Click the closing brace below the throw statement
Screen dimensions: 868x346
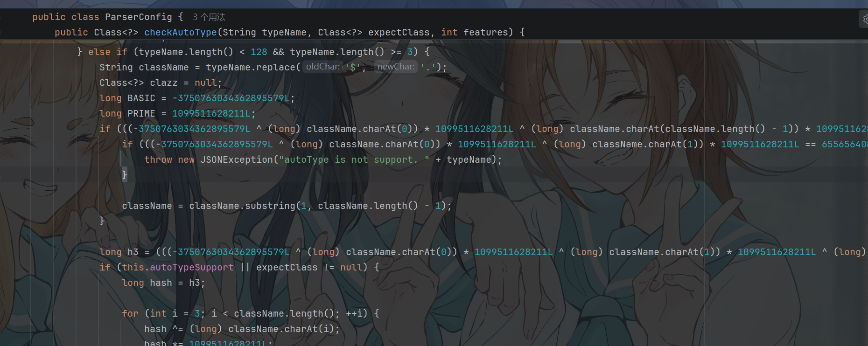[124, 175]
